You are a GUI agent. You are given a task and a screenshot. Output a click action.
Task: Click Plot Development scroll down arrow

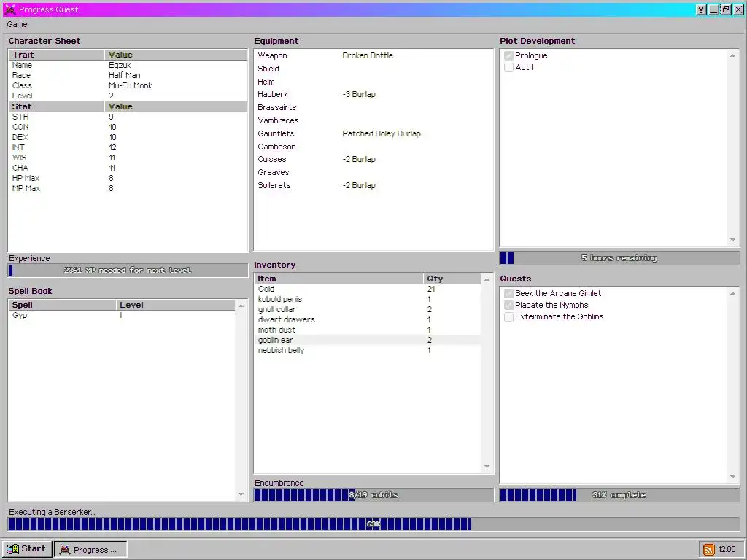732,240
